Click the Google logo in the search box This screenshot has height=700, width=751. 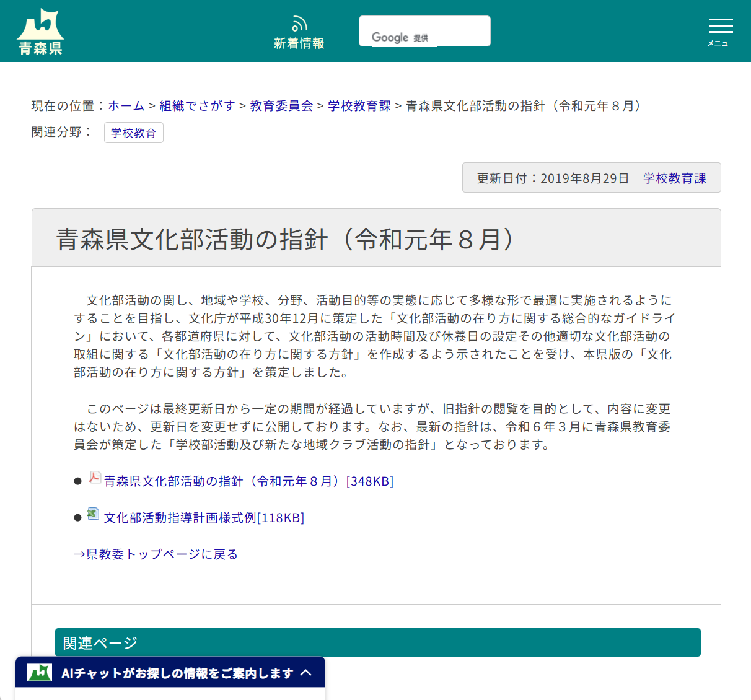point(390,37)
